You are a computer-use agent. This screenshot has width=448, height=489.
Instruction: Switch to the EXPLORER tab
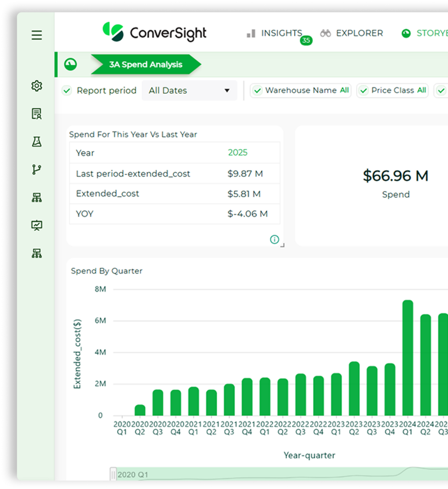pos(360,33)
